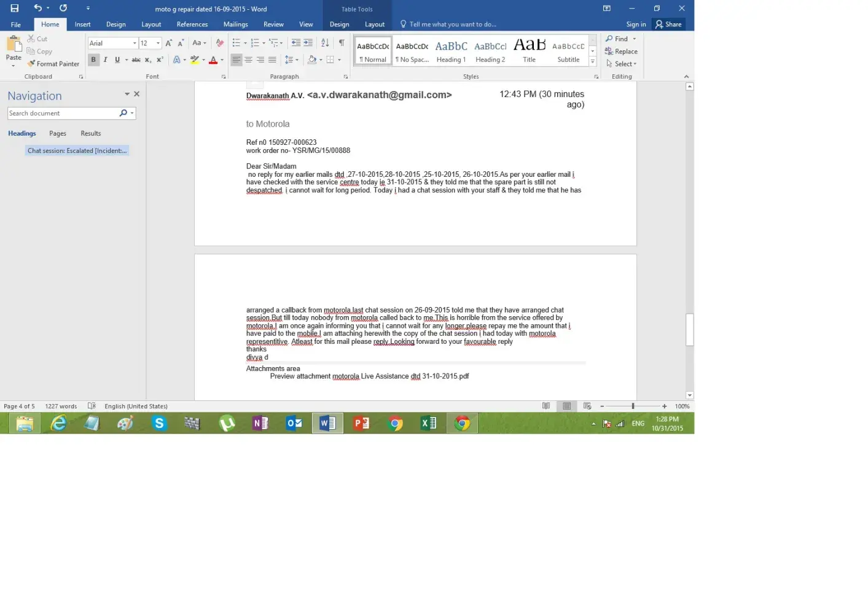Click the zoom slider handle
This screenshot has height=614, width=868.
633,406
